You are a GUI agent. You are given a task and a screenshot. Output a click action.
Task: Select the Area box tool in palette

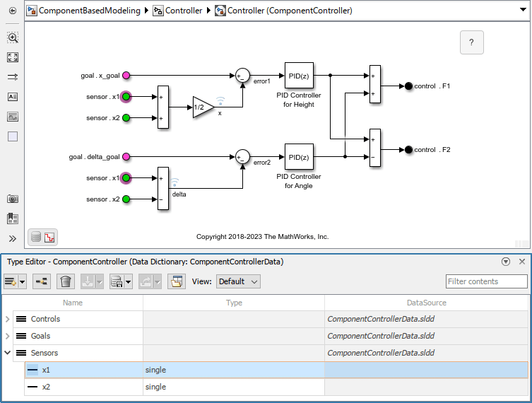tap(13, 136)
